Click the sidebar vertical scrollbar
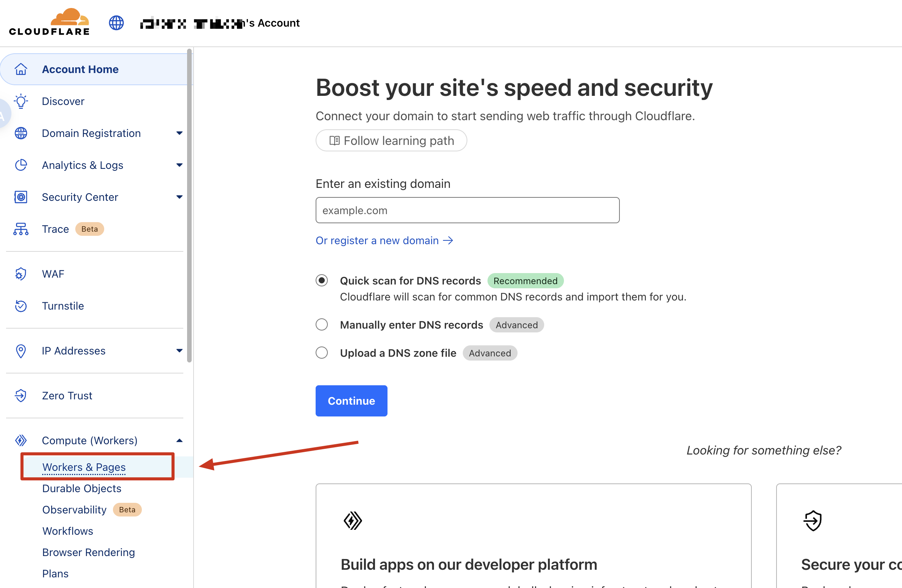Viewport: 902px width, 588px height. point(189,205)
